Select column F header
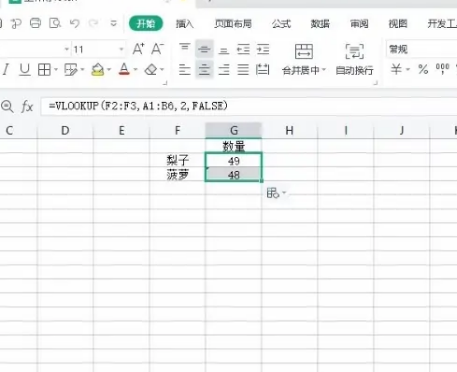This screenshot has width=457, height=372. [x=177, y=130]
